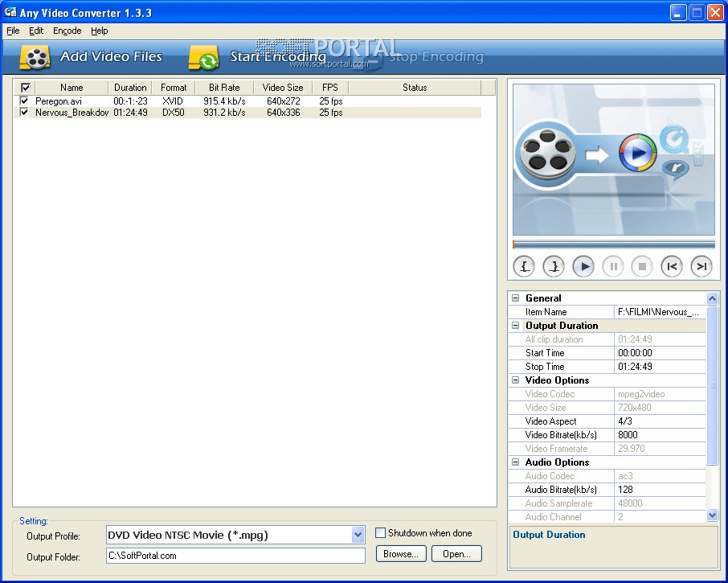Click the 931.2 kb/s bit rate cell
Screen dimensions: 728x583
click(x=224, y=112)
